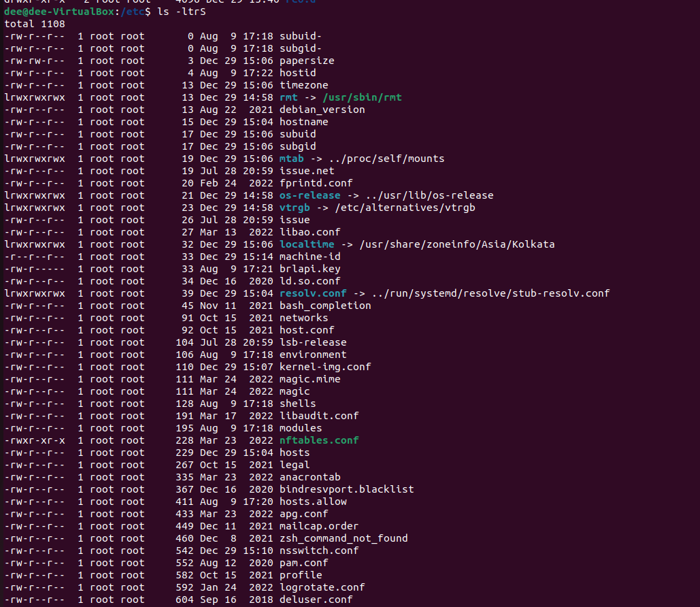The image size is (700, 607).
Task: Open the os-release symlink entry
Action: pos(310,195)
